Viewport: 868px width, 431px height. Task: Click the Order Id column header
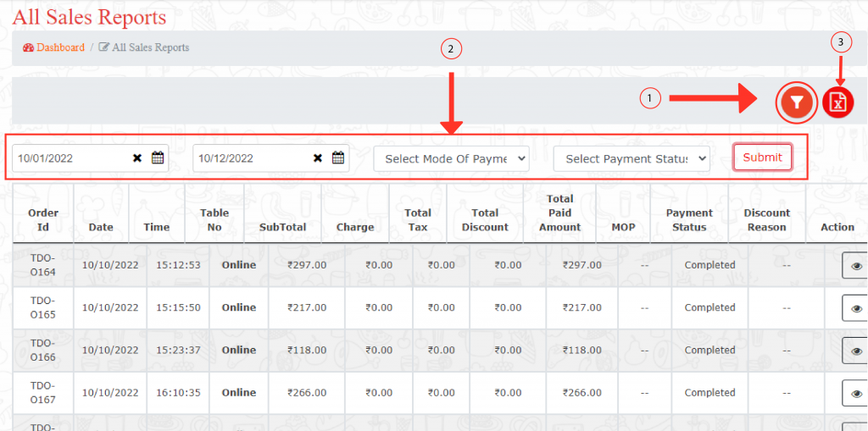pos(43,220)
